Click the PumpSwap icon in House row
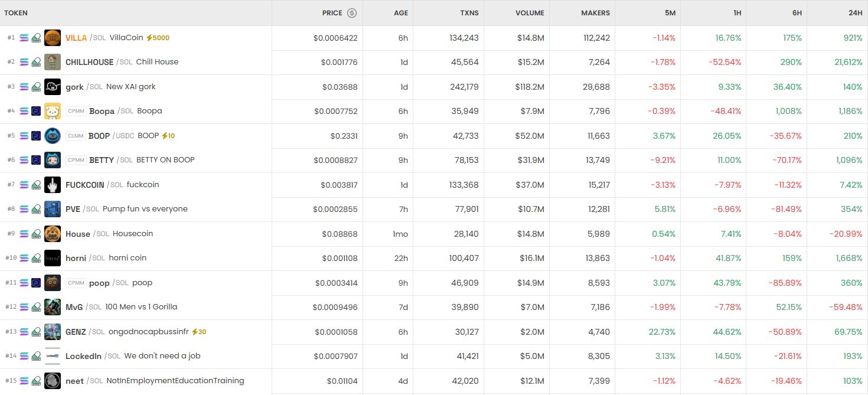 click(36, 234)
